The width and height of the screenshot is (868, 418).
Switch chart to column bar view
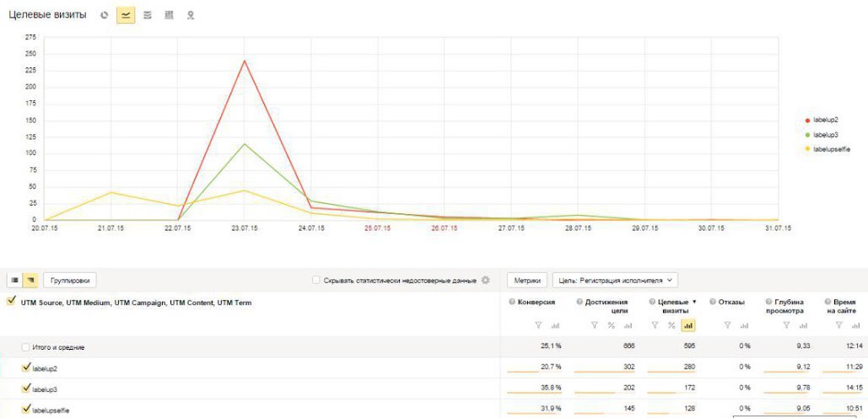pos(170,15)
